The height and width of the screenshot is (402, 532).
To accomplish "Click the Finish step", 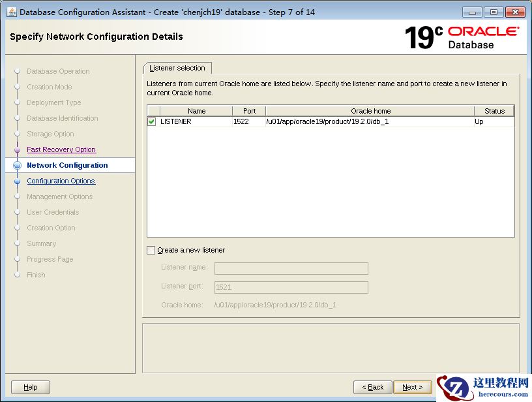I will [x=36, y=275].
